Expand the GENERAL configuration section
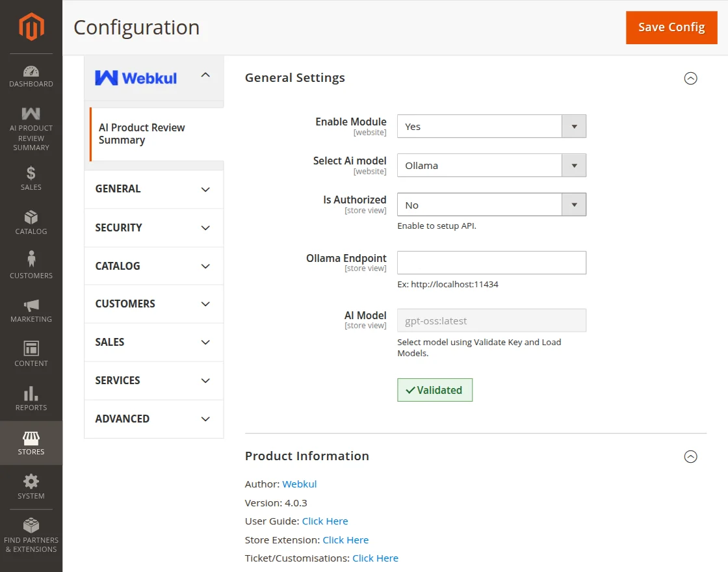The height and width of the screenshot is (572, 728). (x=153, y=189)
